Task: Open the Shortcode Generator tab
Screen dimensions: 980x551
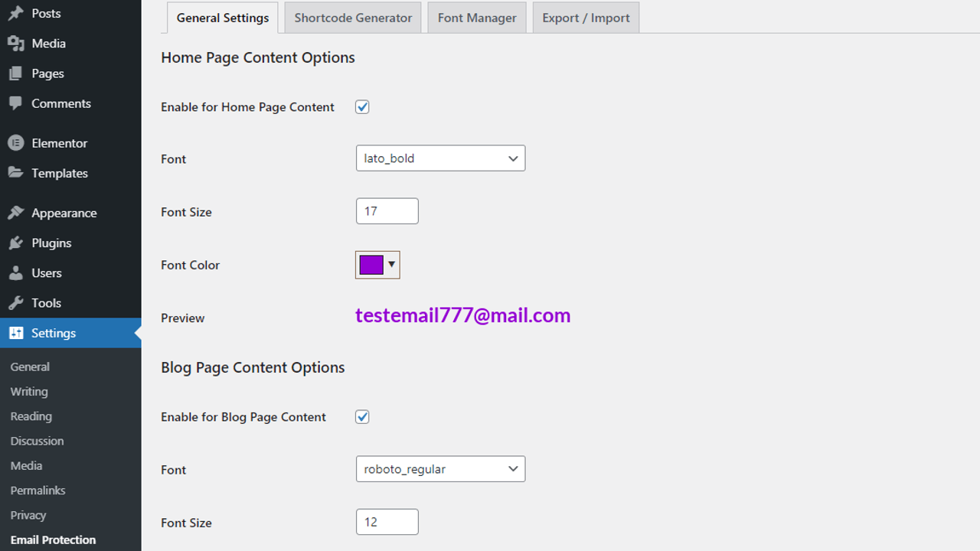Action: point(352,17)
